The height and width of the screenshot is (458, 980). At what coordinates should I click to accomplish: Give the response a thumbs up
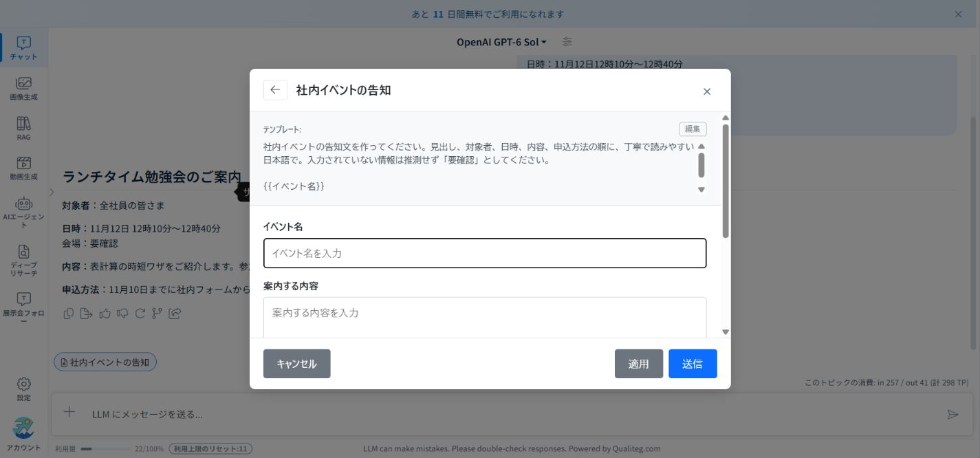click(x=105, y=314)
